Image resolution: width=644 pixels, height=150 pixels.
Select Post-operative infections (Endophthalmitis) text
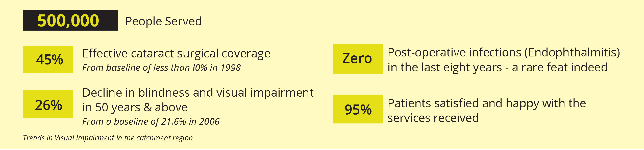tap(504, 53)
